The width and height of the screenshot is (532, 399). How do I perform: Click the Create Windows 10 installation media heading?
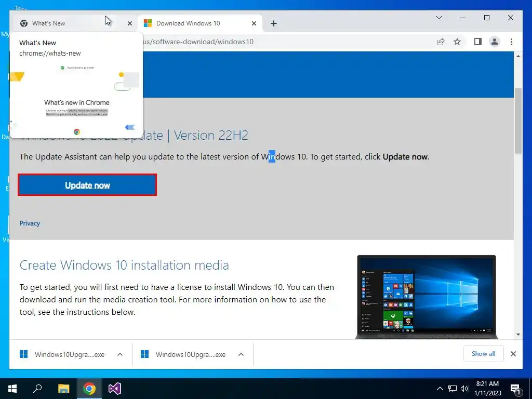[x=124, y=265]
